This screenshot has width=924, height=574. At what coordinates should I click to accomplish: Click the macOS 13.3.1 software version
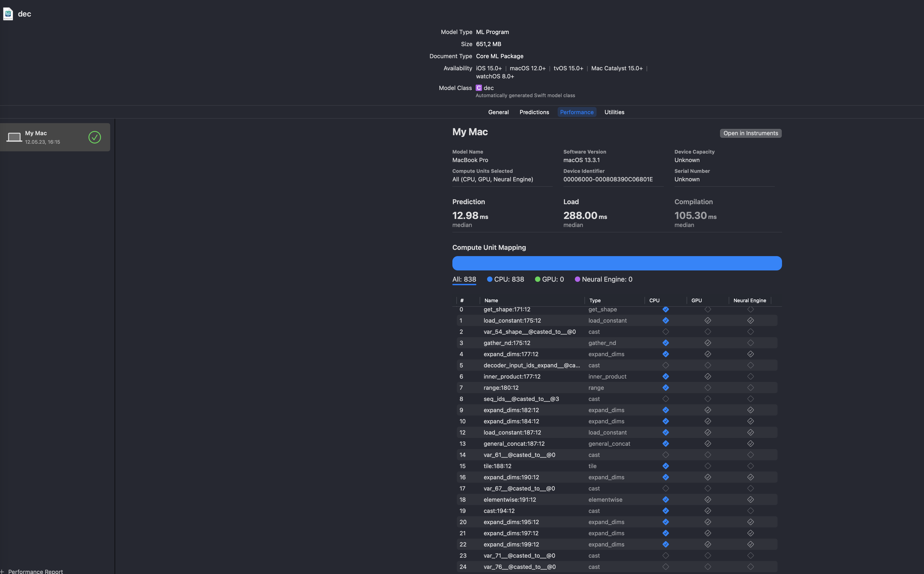tap(581, 160)
